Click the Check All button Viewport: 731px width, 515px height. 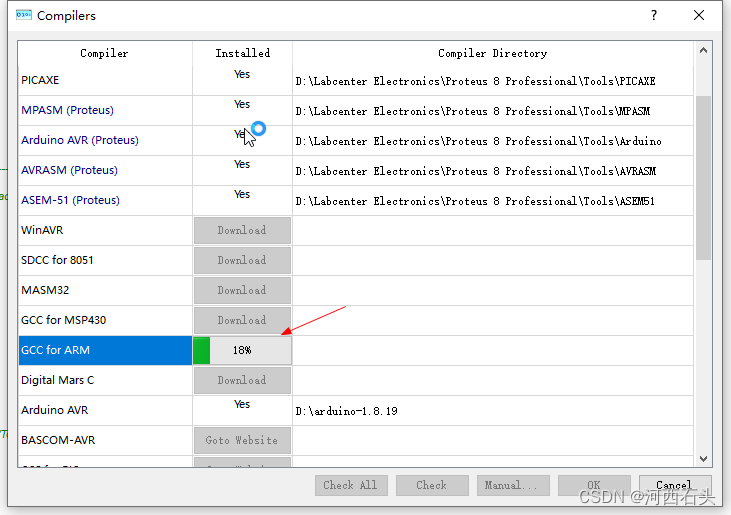[x=351, y=485]
